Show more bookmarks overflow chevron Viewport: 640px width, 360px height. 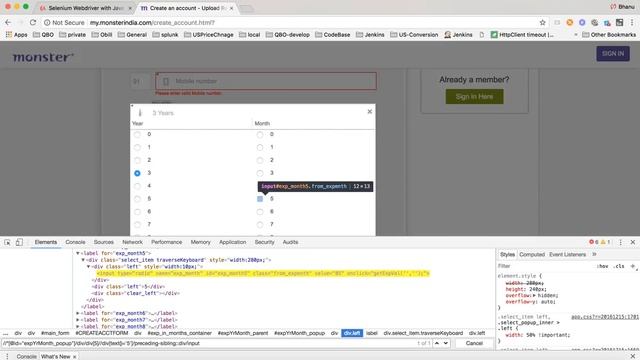(576, 35)
